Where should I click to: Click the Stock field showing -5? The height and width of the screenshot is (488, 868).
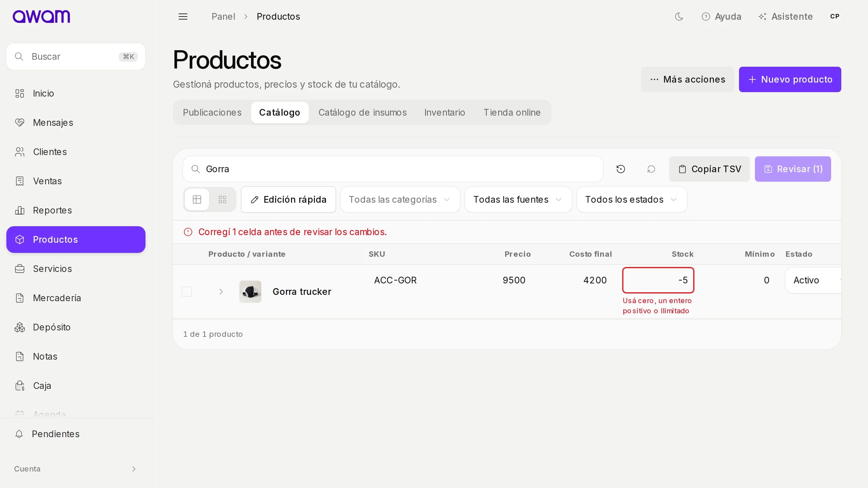pyautogui.click(x=658, y=280)
